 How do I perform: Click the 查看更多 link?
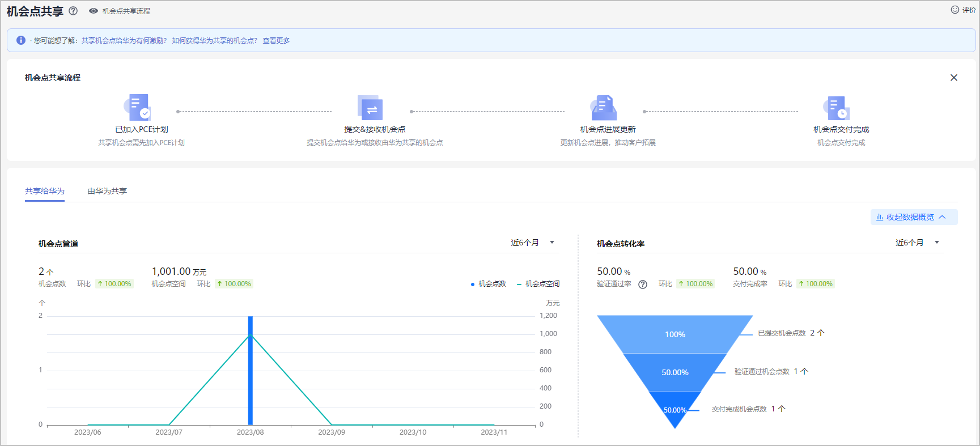pos(276,41)
